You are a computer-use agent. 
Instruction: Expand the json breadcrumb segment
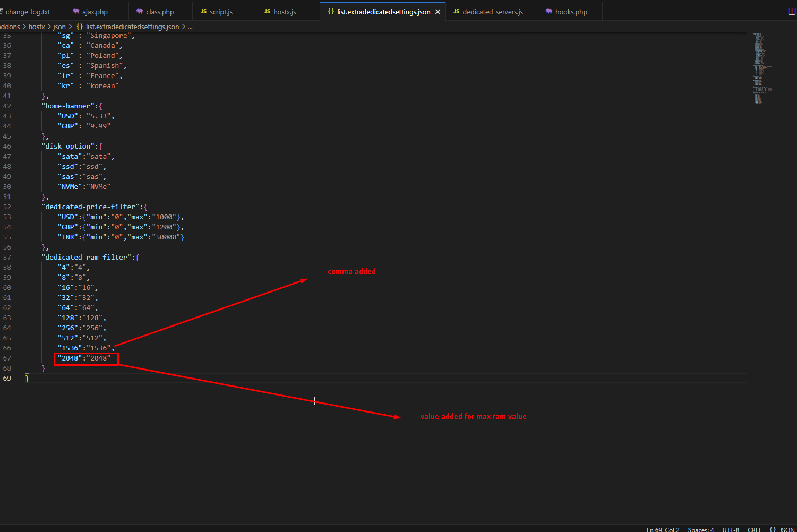[59, 27]
